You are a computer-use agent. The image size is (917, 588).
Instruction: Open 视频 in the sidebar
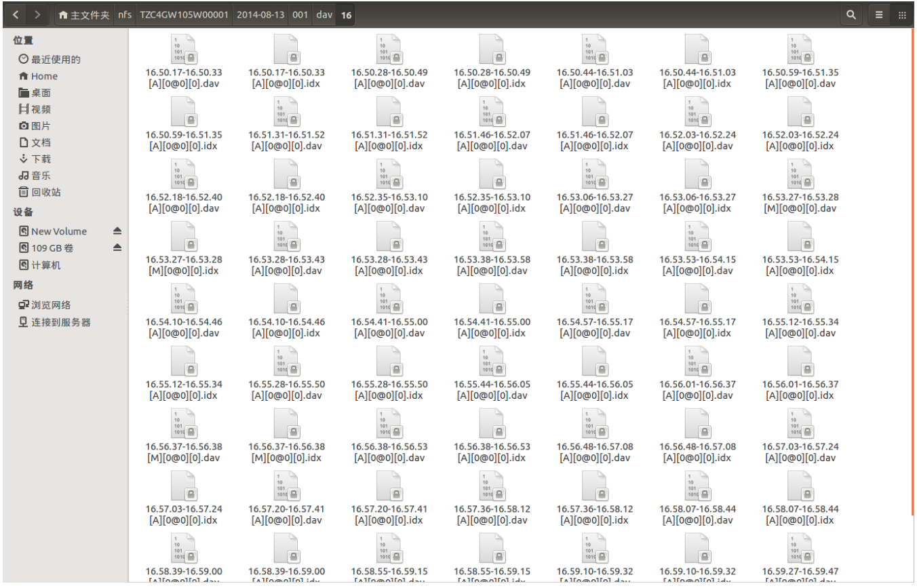[x=35, y=109]
